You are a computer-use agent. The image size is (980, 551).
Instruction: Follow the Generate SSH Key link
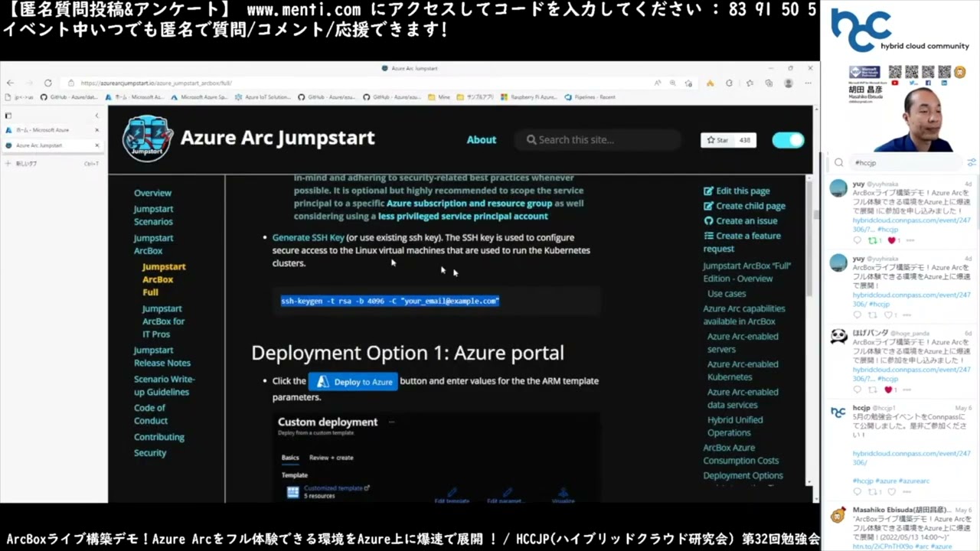coord(309,237)
